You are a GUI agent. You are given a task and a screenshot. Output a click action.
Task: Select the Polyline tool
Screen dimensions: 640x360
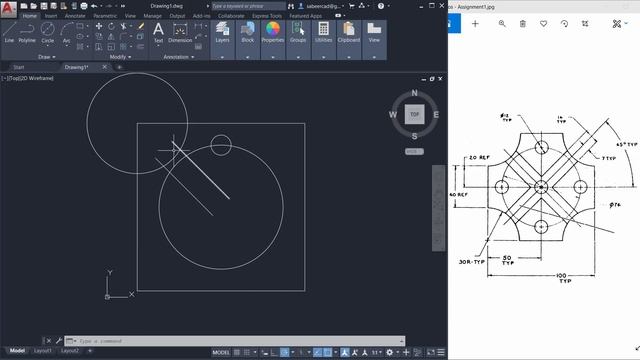tap(27, 33)
